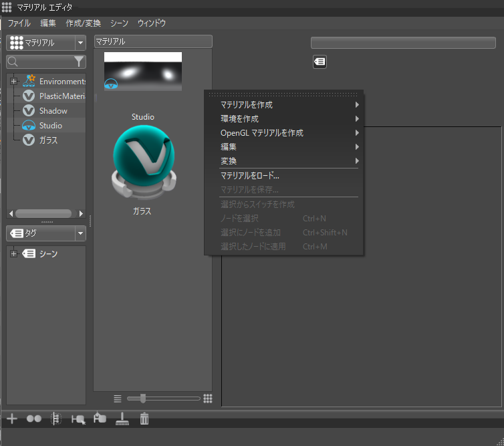Screen dimensions: 504x446
Task: Open 環境を作成 submenu
Action: tap(283, 119)
